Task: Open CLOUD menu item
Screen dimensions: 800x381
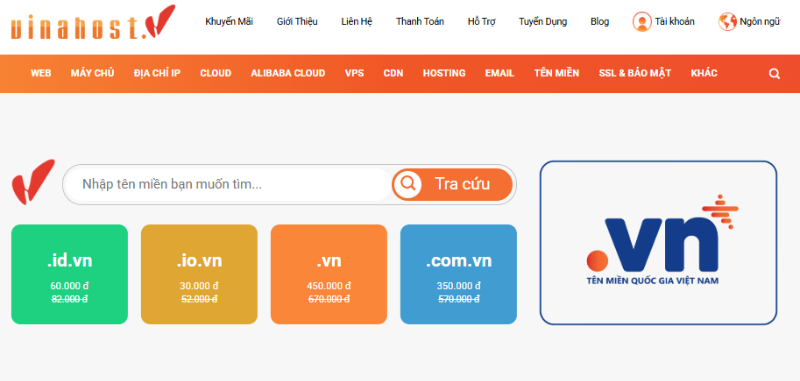Action: pyautogui.click(x=215, y=73)
